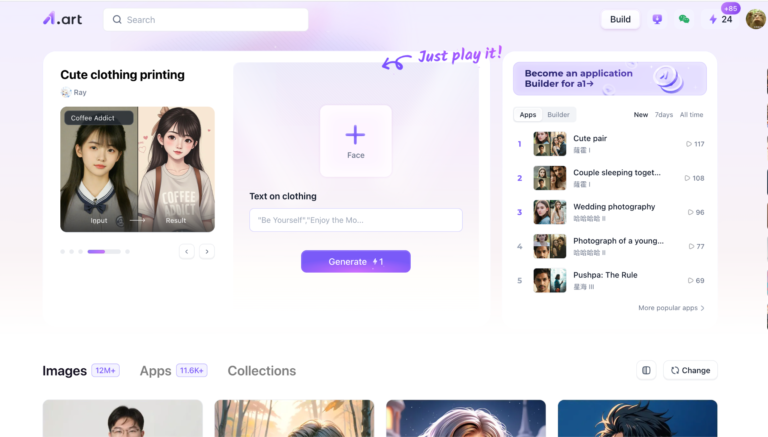Show previous example with left arrow
Image resolution: width=768 pixels, height=437 pixels.
pyautogui.click(x=187, y=251)
